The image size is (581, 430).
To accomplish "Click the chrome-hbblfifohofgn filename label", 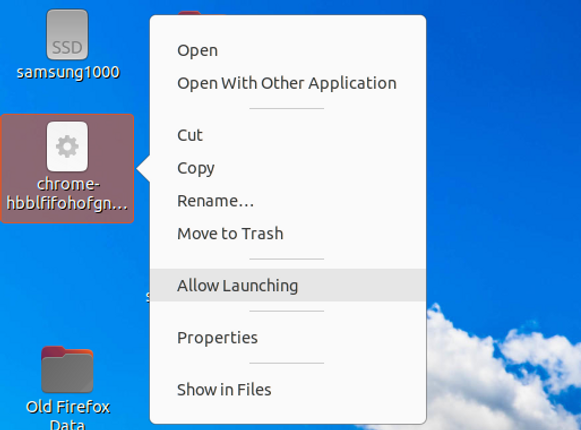I will 67,194.
